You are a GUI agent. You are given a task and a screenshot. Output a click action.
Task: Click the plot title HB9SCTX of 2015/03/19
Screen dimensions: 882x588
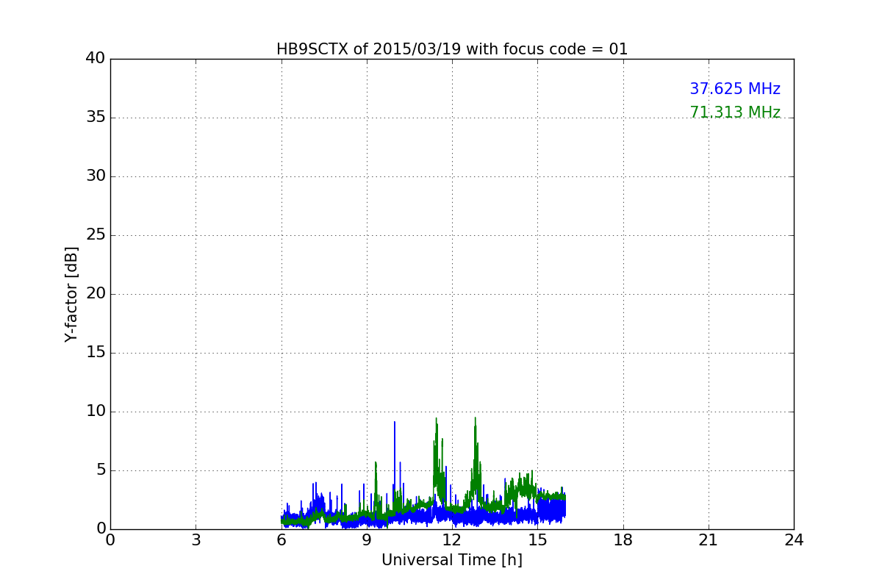[x=452, y=49]
